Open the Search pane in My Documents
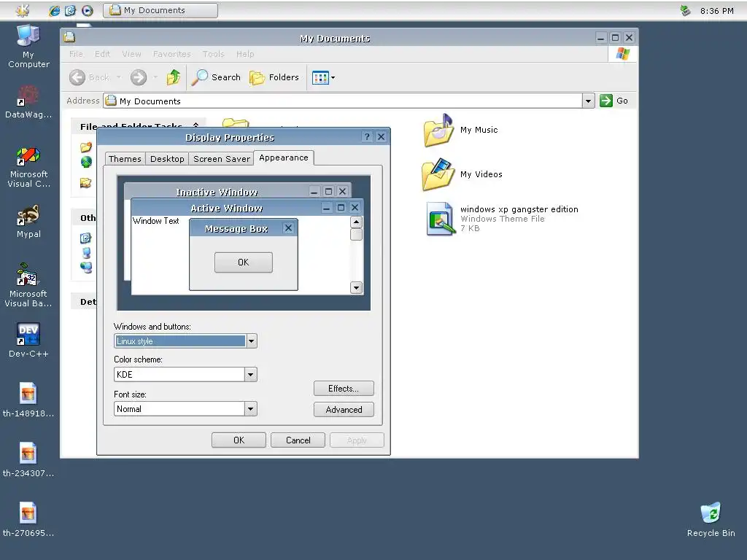Screen dimensions: 747x560 tap(216, 77)
